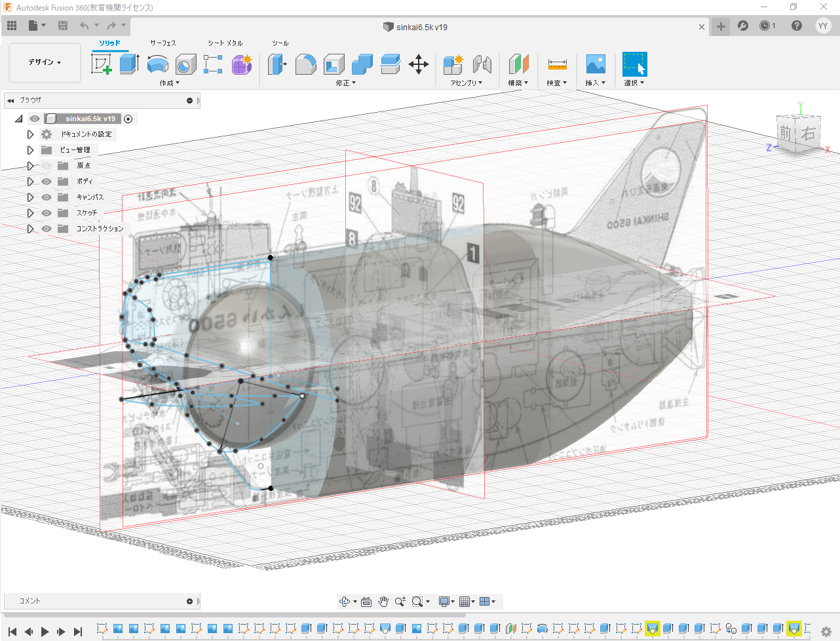
Task: Select the Orbit navigation tool
Action: (345, 602)
